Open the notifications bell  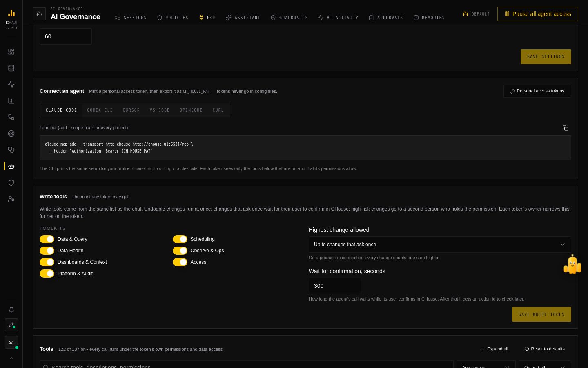point(11,310)
